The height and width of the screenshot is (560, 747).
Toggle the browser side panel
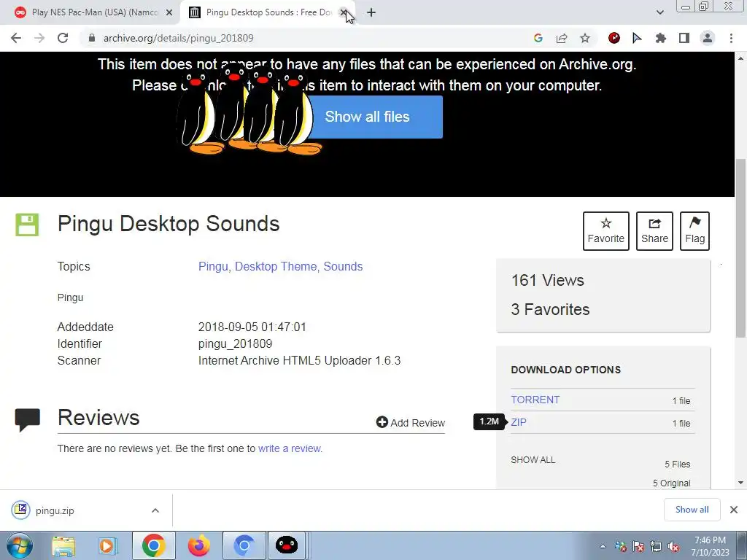(x=684, y=38)
